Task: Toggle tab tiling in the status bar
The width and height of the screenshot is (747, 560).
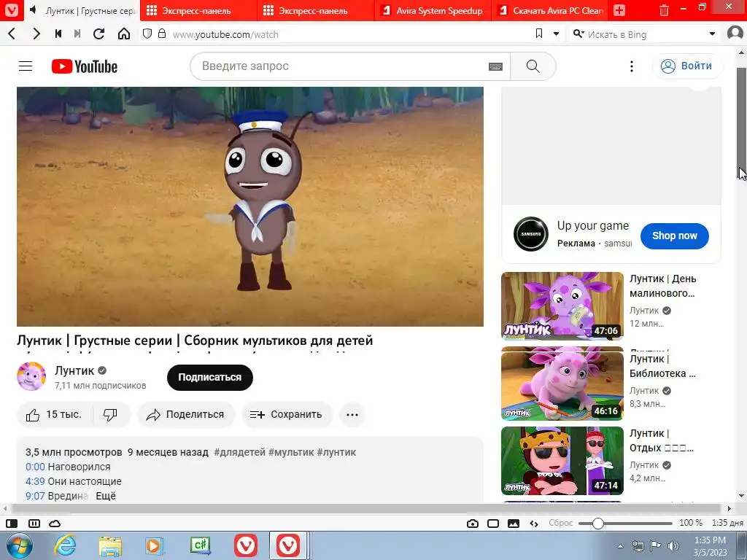Action: pyautogui.click(x=34, y=524)
